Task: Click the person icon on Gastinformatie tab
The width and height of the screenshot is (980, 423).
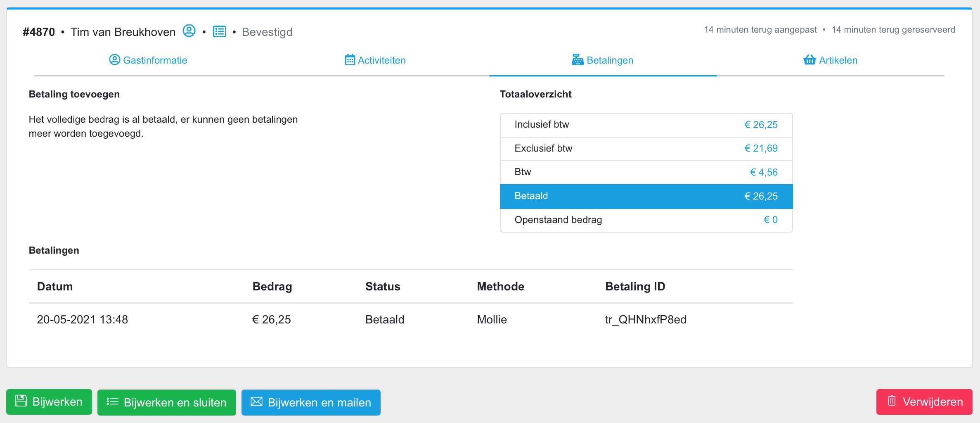Action: 114,60
